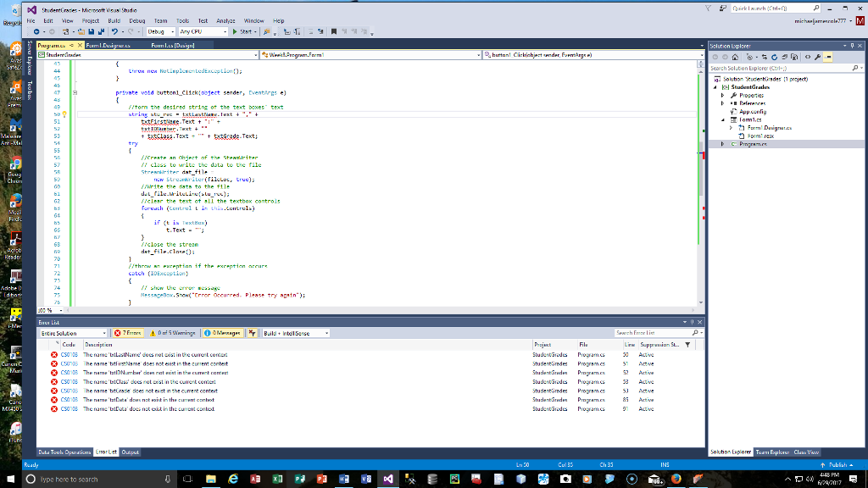Click the Visual Studio icon in the taskbar
Viewport: 868px width, 488px height.
click(x=388, y=479)
